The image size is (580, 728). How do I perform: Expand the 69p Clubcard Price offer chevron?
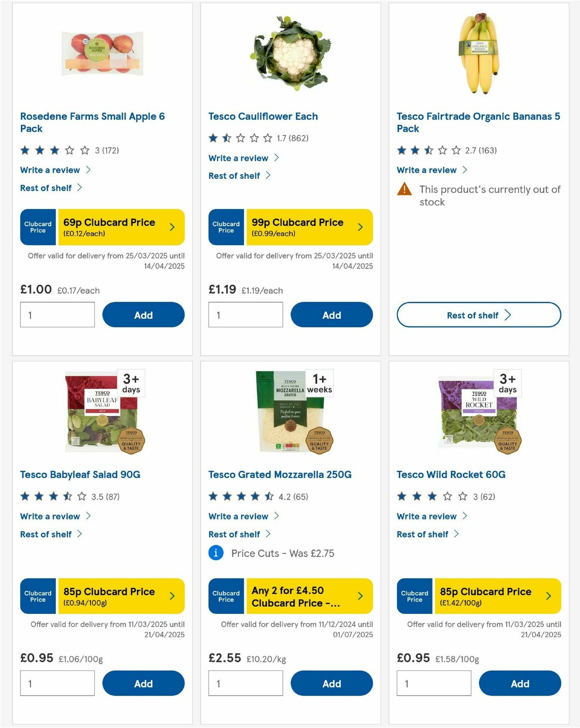pos(172,227)
